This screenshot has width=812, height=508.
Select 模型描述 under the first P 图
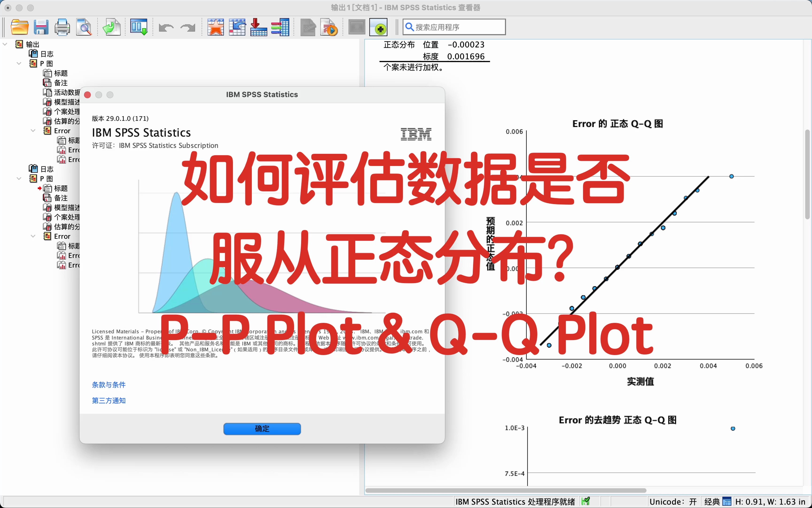pos(61,102)
